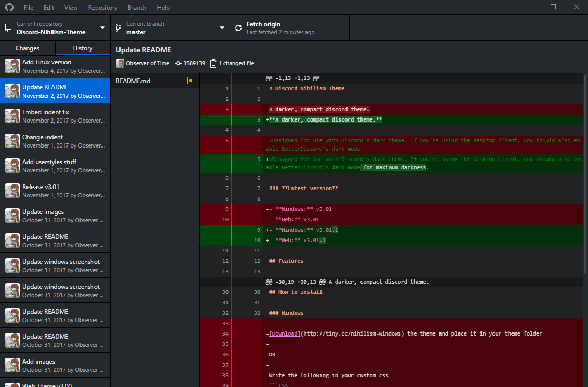This screenshot has width=588, height=387.
Task: Click the changed file icon in header
Action: (x=213, y=63)
